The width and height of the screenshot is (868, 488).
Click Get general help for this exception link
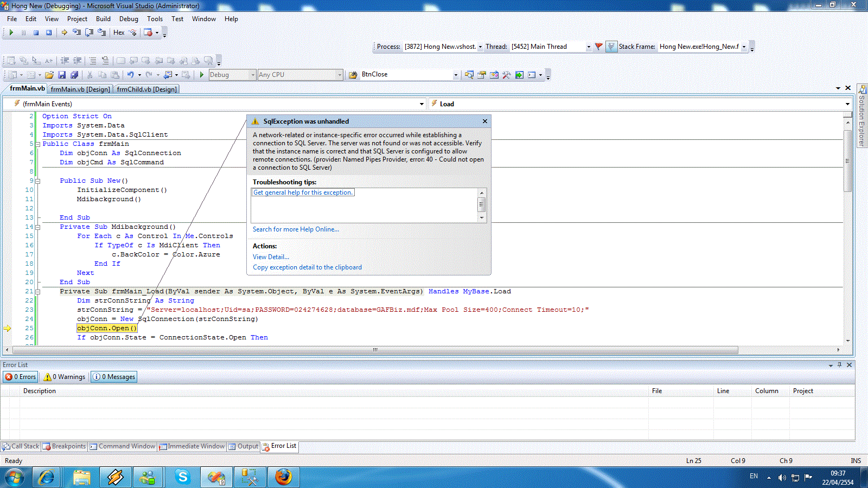tap(303, 192)
